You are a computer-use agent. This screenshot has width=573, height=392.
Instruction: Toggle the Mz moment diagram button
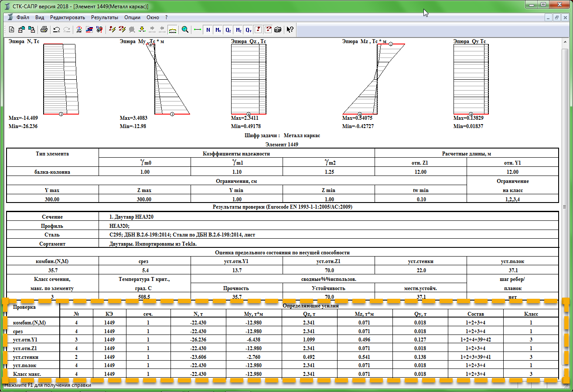(x=238, y=30)
